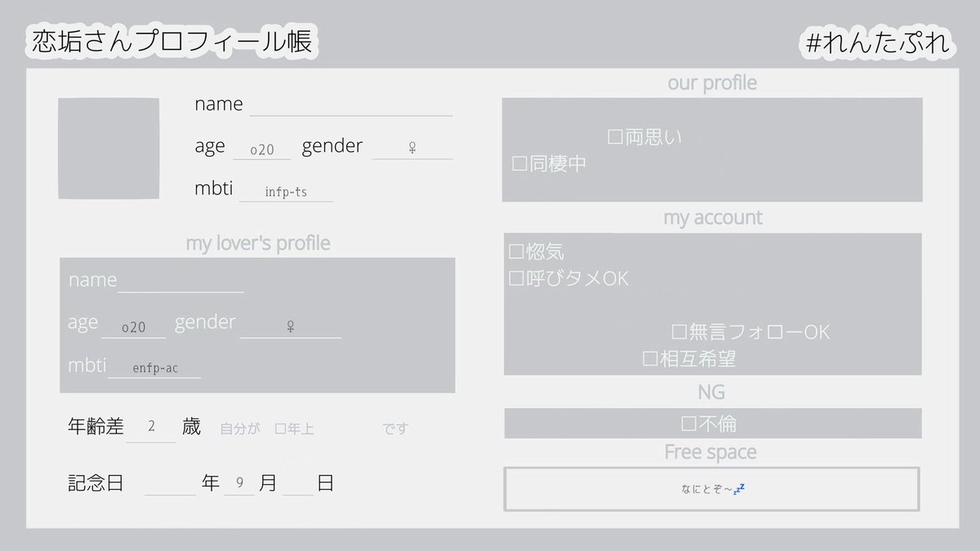Image resolution: width=980 pixels, height=551 pixels.
Task: Click the mbti field infp-ts
Action: (x=286, y=192)
